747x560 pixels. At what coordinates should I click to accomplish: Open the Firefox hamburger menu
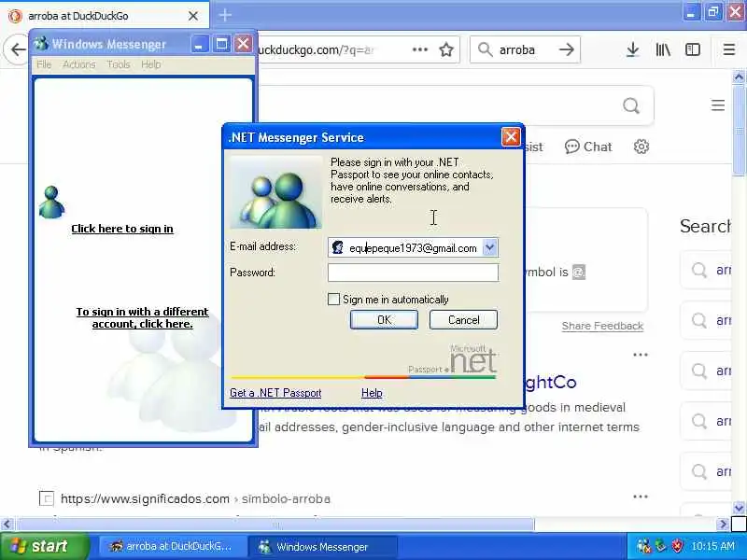(729, 49)
